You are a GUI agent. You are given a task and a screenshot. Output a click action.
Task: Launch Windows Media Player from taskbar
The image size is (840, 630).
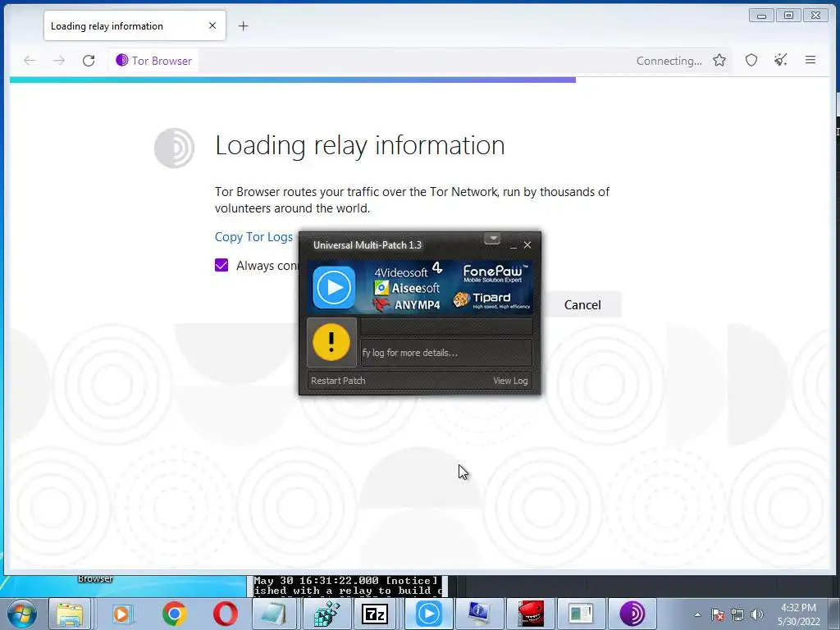tap(121, 614)
